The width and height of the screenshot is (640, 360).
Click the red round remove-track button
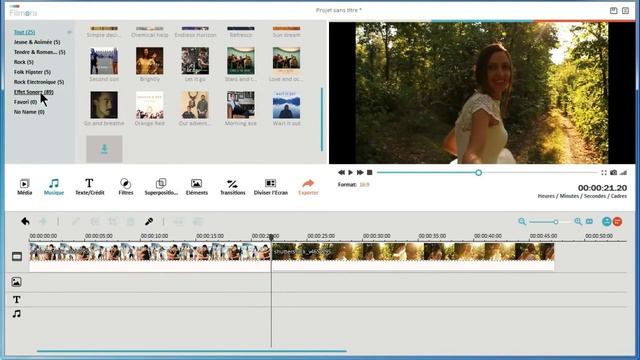[618, 222]
